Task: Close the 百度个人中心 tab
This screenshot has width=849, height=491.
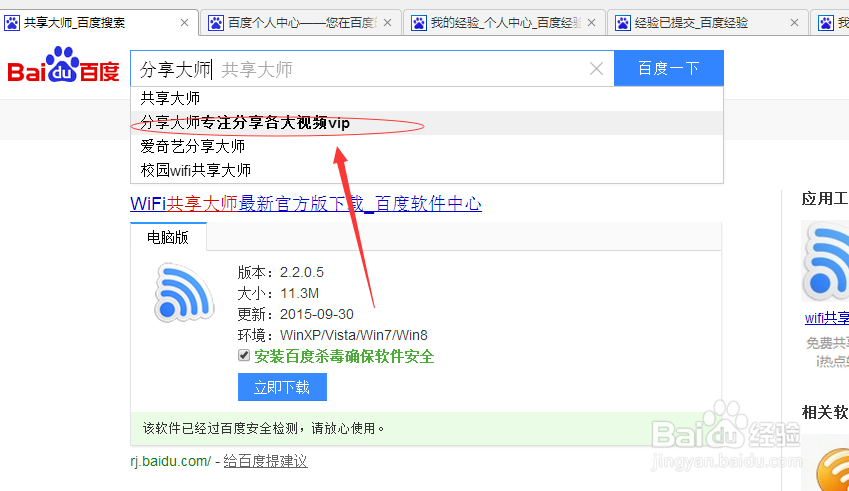Action: [x=388, y=23]
